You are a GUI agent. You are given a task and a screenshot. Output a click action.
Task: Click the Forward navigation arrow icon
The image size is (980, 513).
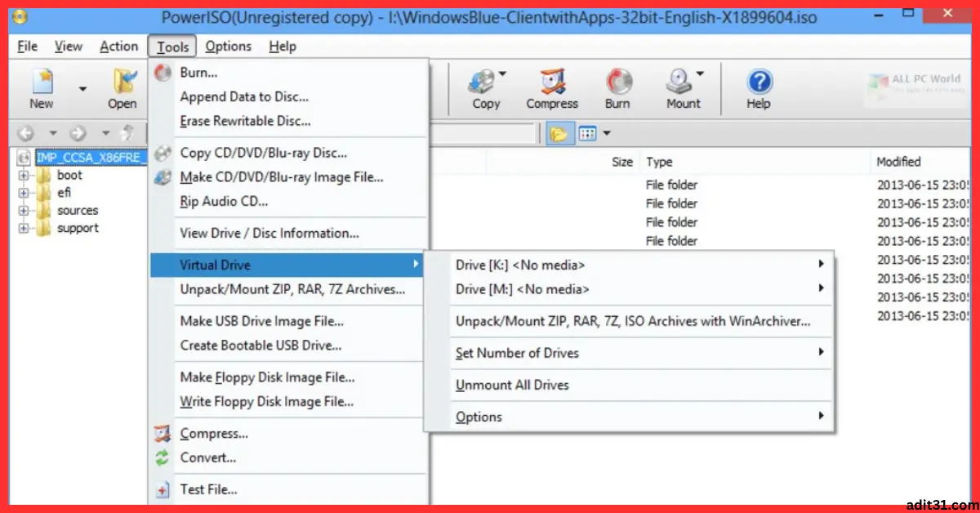78,133
